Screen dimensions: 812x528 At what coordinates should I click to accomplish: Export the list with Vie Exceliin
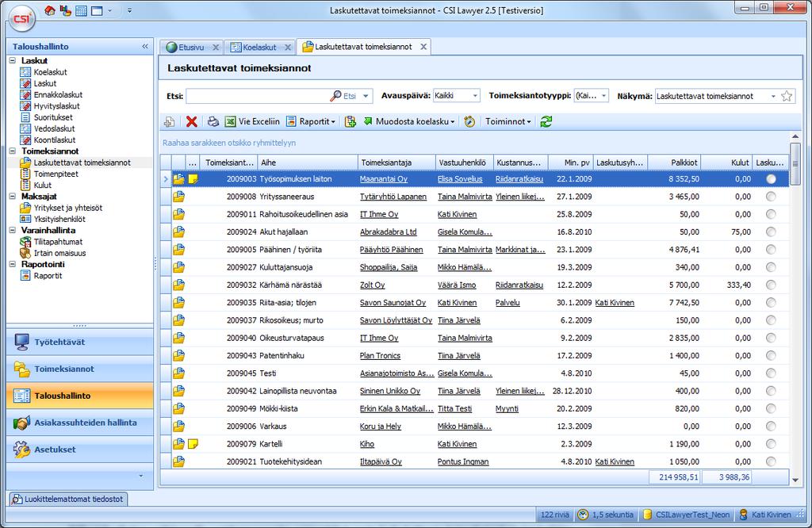(x=252, y=121)
